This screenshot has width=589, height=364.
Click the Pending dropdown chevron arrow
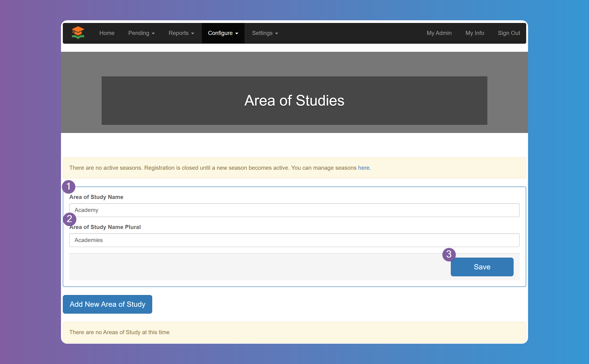[153, 33]
